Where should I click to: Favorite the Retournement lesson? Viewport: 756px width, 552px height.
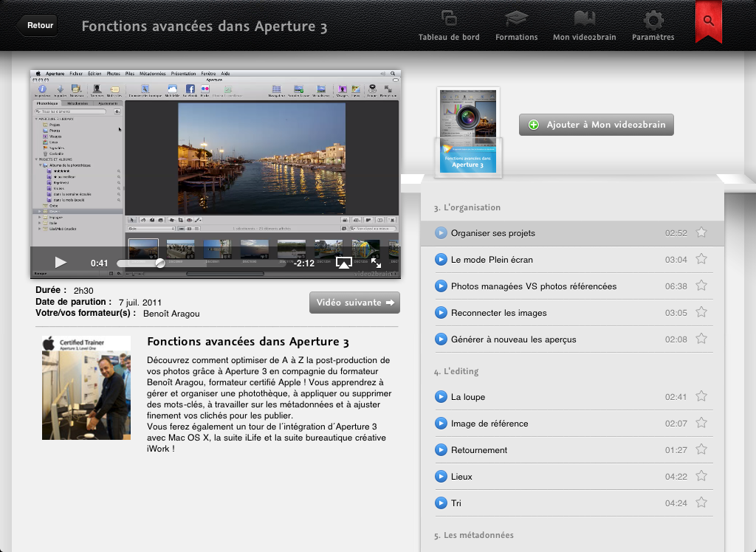click(x=701, y=449)
